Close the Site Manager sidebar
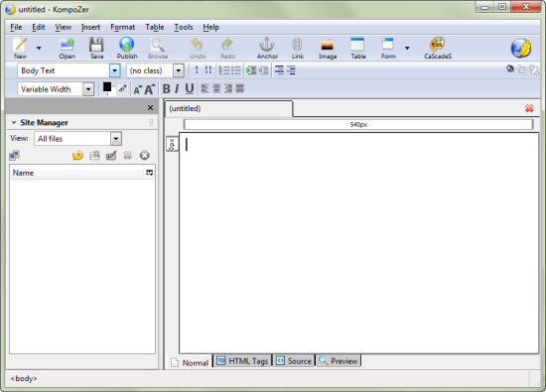Image resolution: width=546 pixels, height=392 pixels. coord(150,108)
